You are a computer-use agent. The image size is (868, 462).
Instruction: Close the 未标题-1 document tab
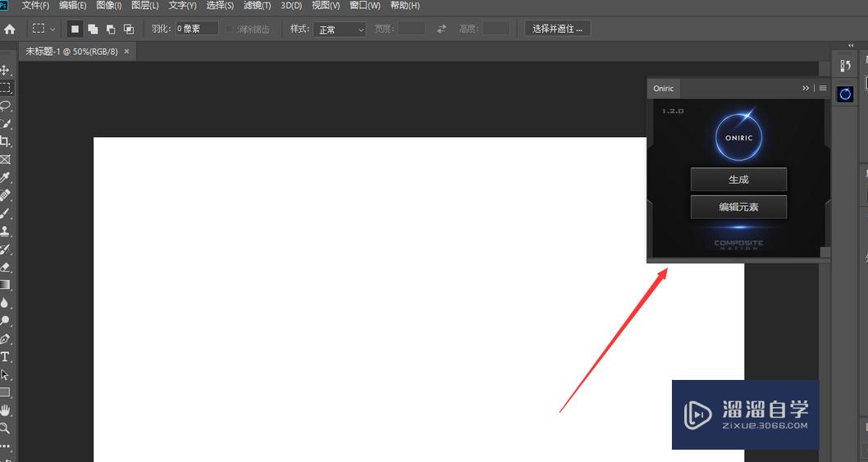point(126,52)
